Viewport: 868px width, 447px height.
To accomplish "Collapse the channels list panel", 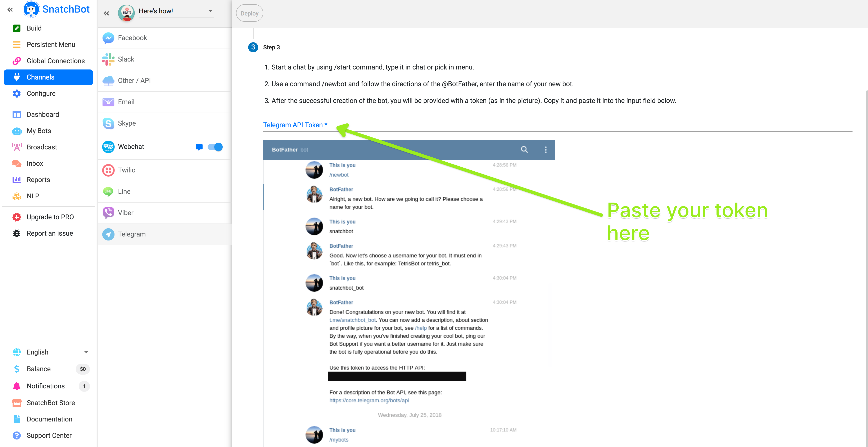I will [x=107, y=13].
